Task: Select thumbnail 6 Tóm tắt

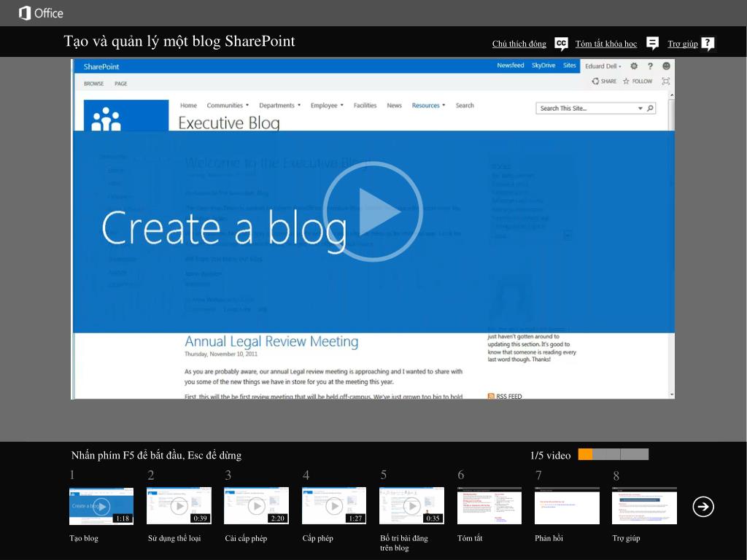Action: pyautogui.click(x=489, y=506)
